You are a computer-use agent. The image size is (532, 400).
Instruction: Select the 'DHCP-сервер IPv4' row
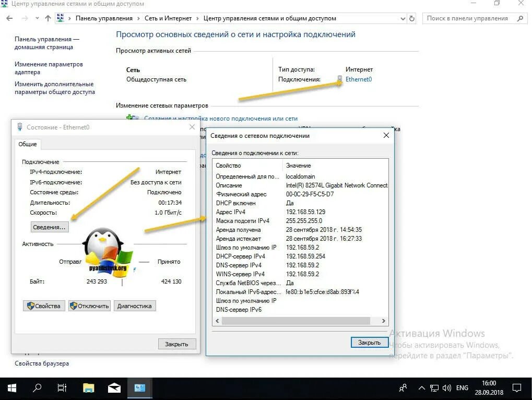[300, 256]
